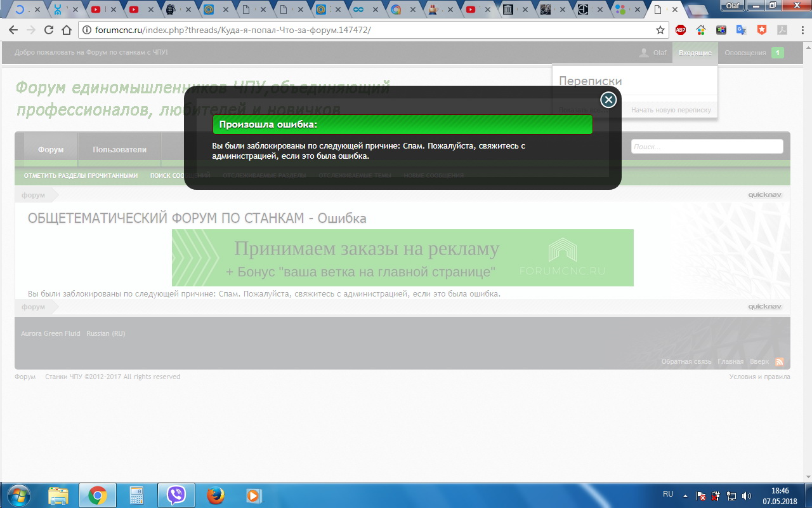
Task: Click the network tray icon
Action: tap(731, 495)
